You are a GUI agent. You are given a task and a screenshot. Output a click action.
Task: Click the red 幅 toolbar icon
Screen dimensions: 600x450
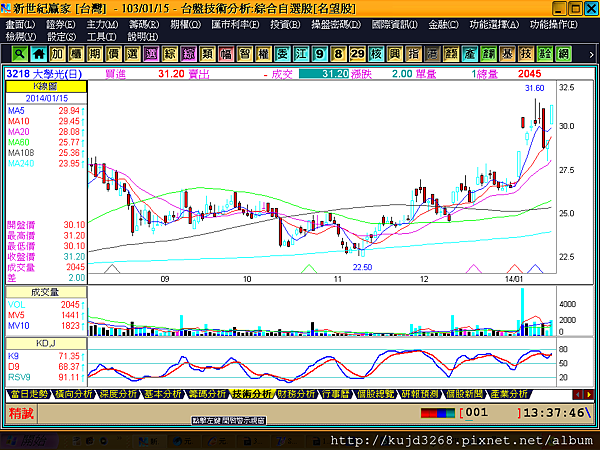[x=226, y=54]
